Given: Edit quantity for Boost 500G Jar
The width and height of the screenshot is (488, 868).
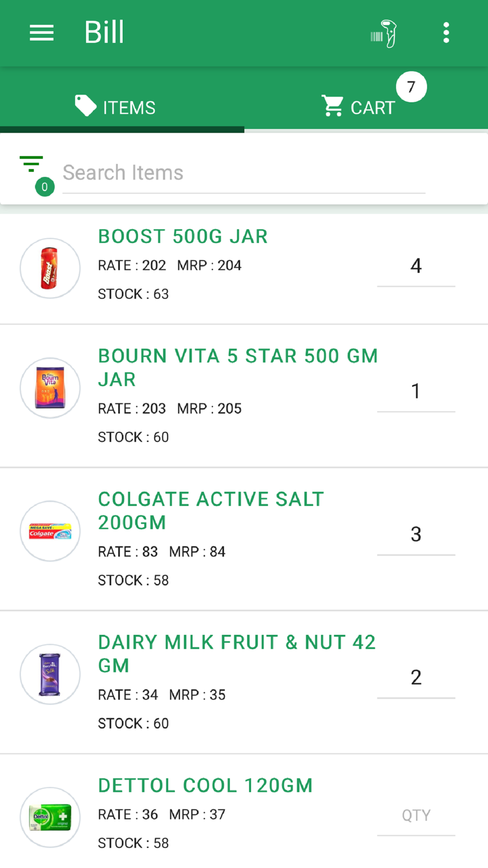Looking at the screenshot, I should tap(416, 267).
